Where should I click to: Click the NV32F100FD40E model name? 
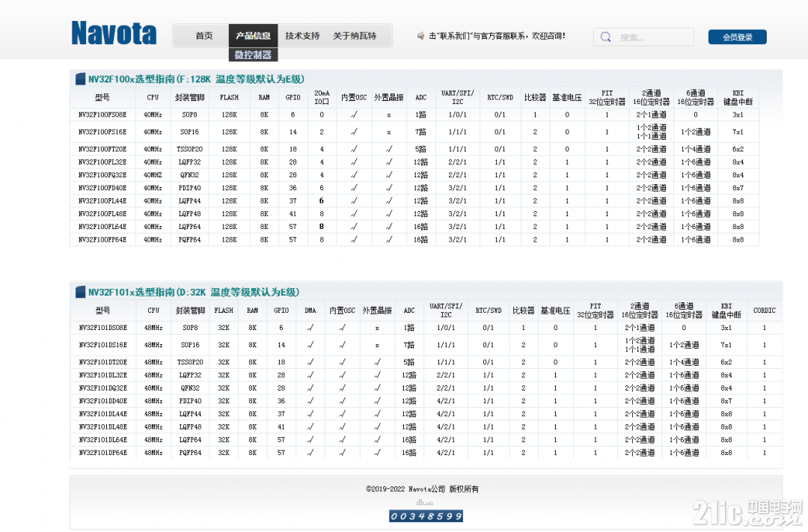[x=102, y=188]
